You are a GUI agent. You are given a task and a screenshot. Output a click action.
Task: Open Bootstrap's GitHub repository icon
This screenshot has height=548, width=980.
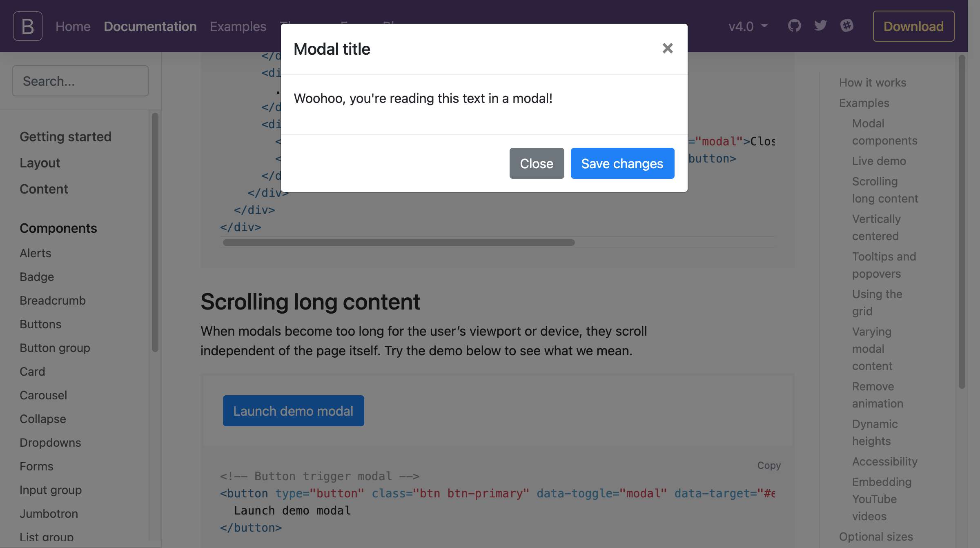[795, 26]
